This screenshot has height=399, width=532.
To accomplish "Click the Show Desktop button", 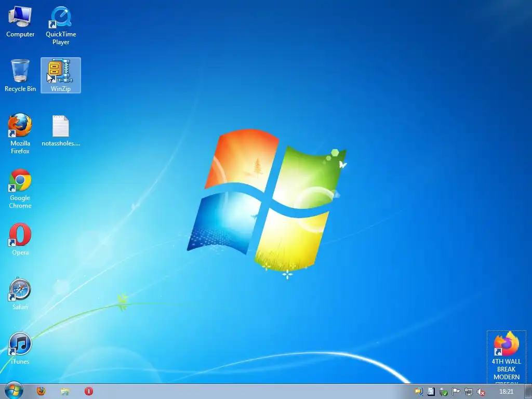I will point(528,392).
